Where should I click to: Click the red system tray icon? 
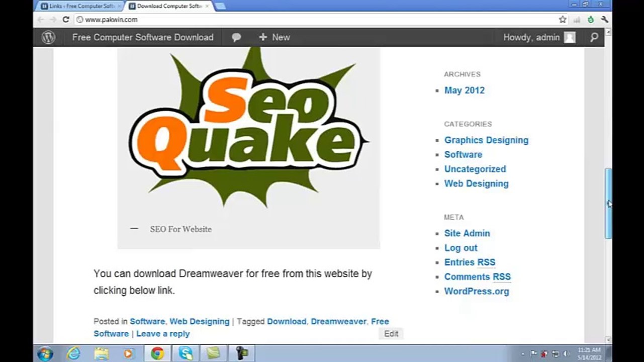click(x=544, y=354)
